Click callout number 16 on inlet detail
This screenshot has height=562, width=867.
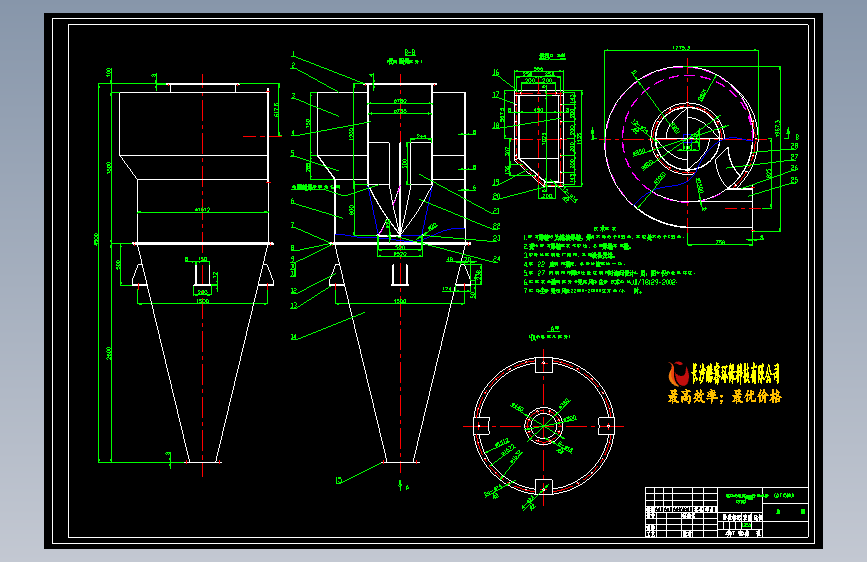(496, 72)
